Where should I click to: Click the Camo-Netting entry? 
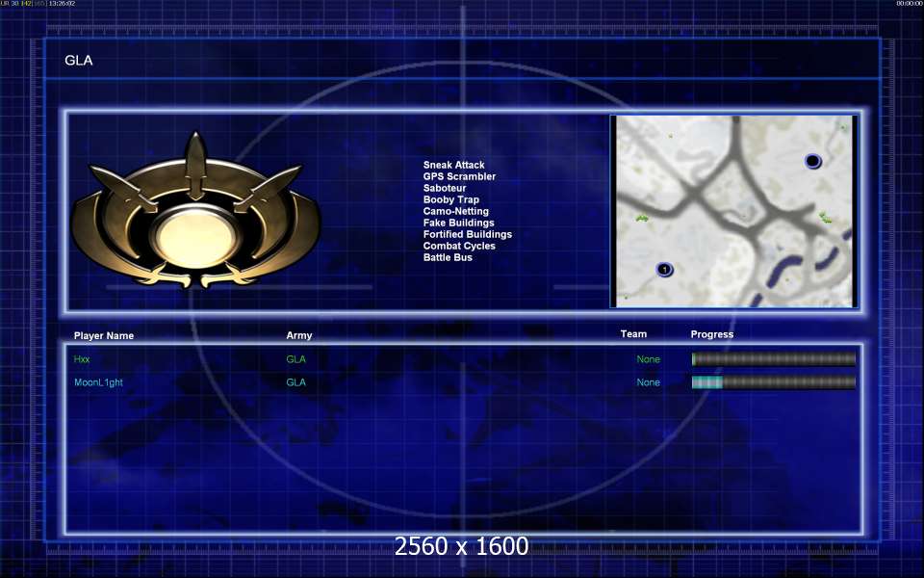[x=455, y=211]
